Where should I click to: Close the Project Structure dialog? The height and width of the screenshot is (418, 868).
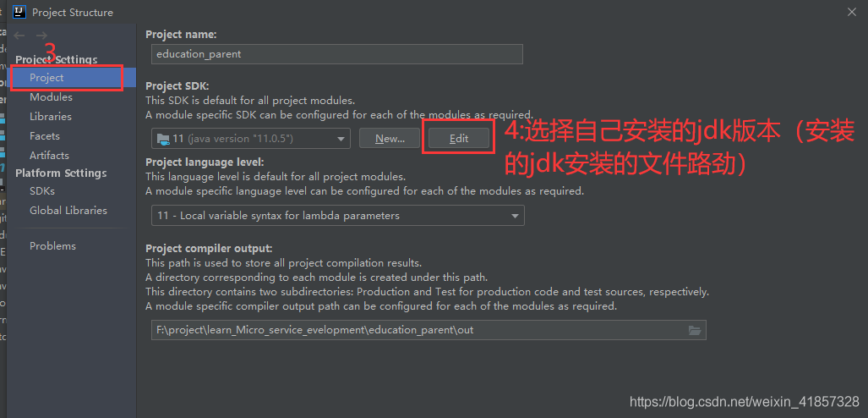[853, 12]
